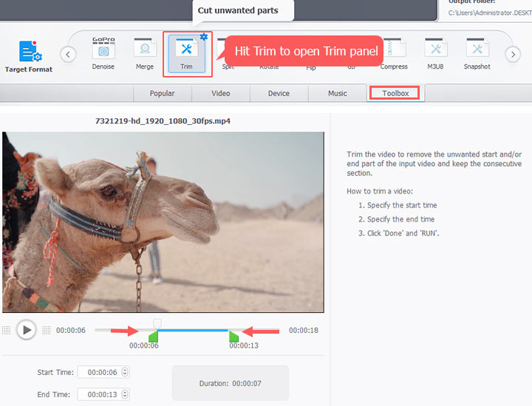This screenshot has width=532, height=406.
Task: Open the Target Format settings
Action: [29, 57]
